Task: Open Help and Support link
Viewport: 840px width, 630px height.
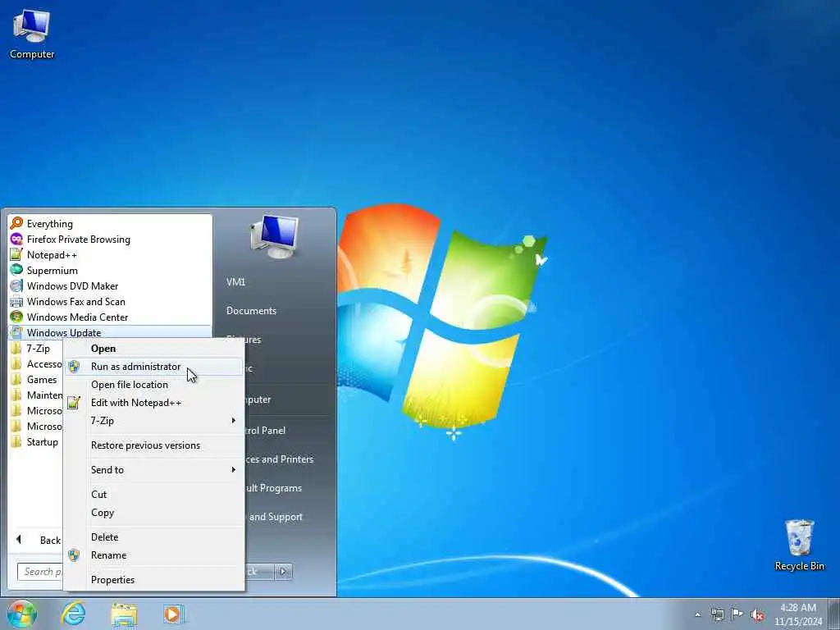Action: (x=275, y=517)
